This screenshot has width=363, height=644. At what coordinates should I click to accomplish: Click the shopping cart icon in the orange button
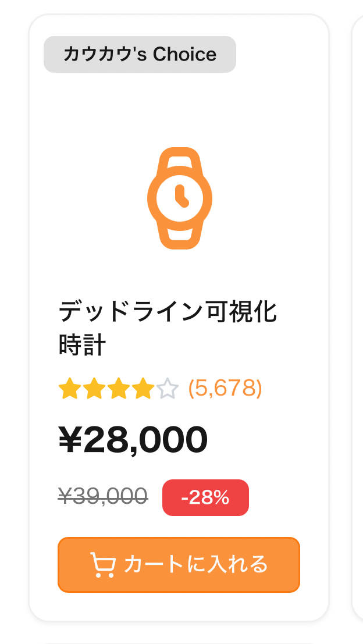[x=102, y=565]
